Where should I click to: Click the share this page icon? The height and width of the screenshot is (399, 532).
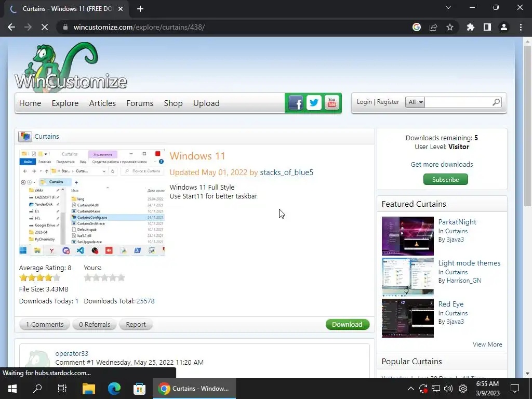pos(433,27)
